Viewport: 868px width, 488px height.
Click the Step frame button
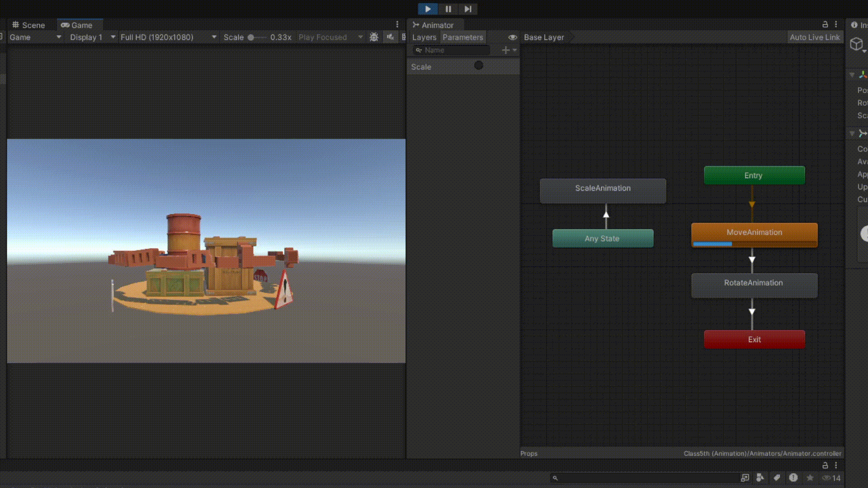point(467,9)
